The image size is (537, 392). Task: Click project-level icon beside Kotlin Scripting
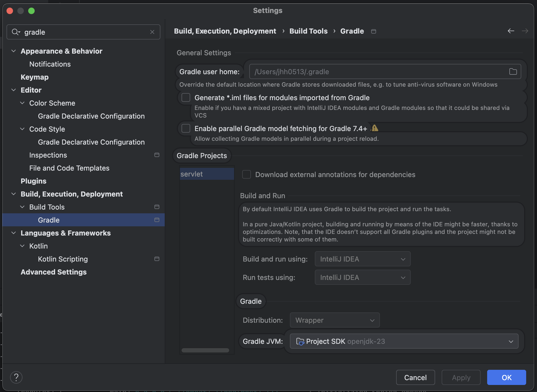[157, 259]
